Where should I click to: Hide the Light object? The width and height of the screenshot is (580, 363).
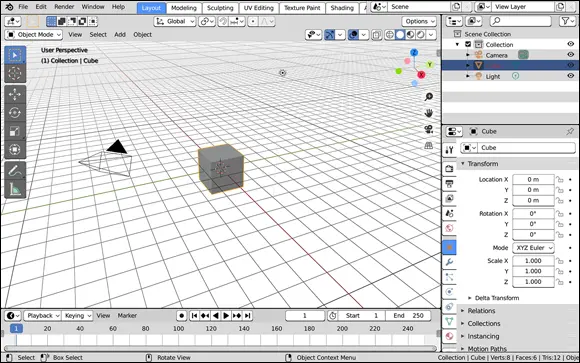coord(571,76)
